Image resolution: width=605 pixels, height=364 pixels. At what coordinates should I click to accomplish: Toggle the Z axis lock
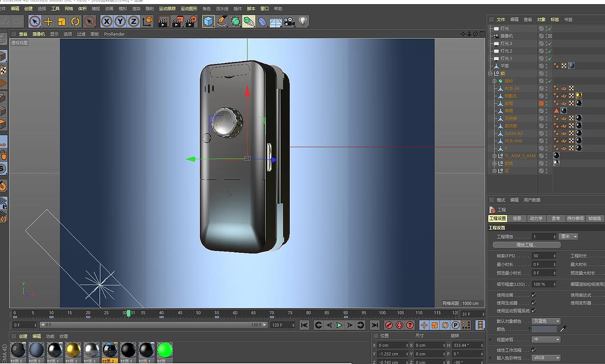pyautogui.click(x=134, y=21)
